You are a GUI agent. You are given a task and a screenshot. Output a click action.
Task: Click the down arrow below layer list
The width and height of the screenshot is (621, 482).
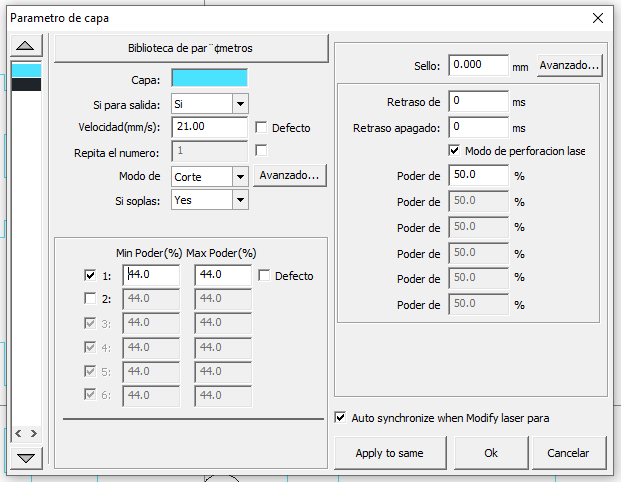[26, 457]
